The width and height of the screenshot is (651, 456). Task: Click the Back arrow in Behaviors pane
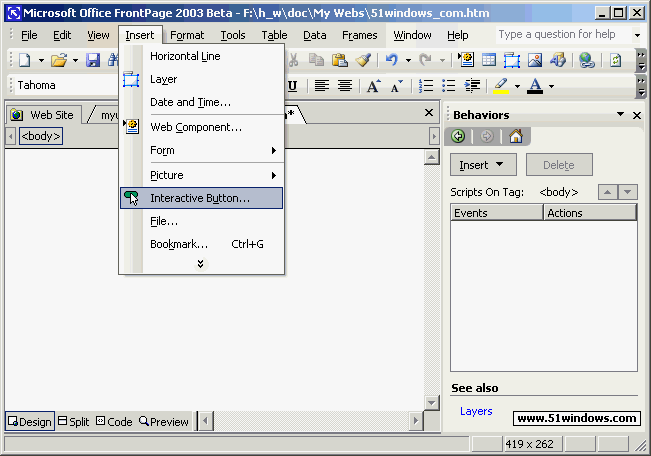pyautogui.click(x=459, y=137)
